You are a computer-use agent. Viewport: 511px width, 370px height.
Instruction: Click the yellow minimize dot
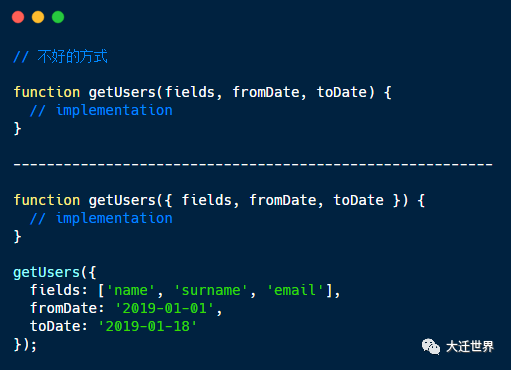[38, 17]
